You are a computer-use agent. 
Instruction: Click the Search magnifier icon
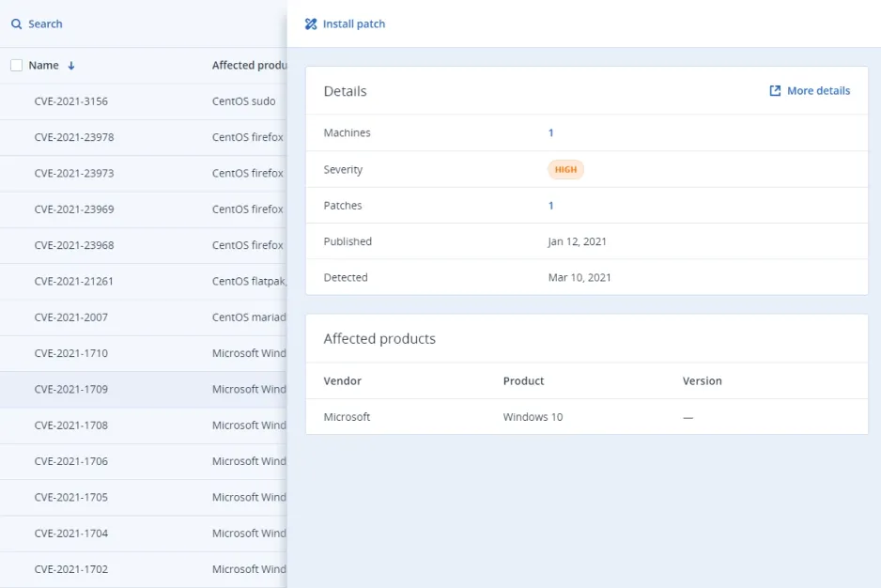click(16, 24)
